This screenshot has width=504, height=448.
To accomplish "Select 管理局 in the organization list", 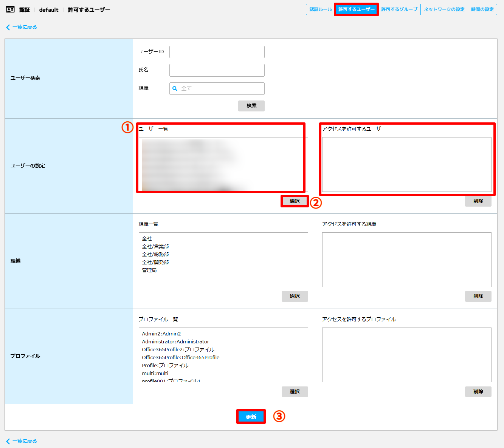I will (x=149, y=270).
